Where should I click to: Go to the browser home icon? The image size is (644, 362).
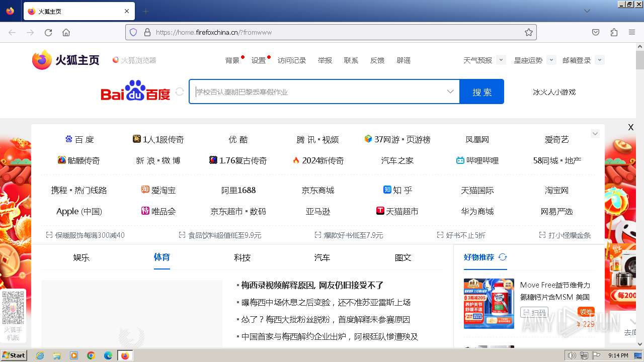66,32
